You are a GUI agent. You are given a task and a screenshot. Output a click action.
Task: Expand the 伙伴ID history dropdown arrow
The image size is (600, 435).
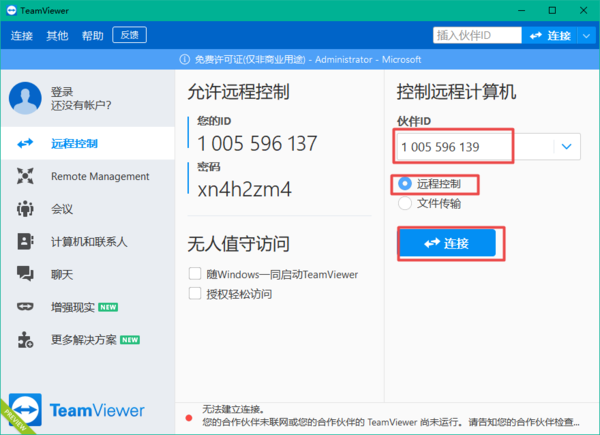566,147
